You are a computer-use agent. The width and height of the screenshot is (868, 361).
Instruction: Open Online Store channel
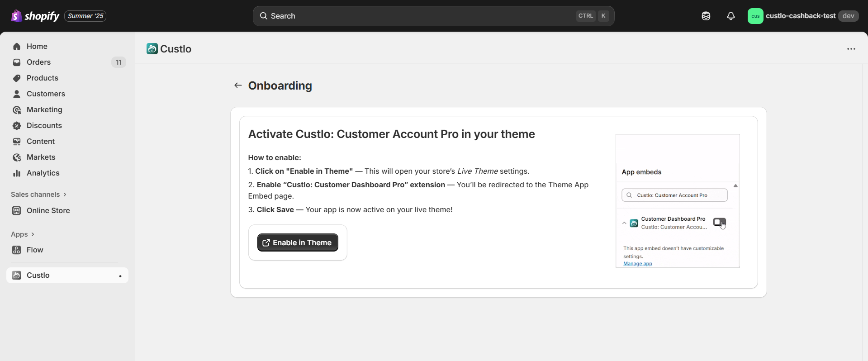click(67, 210)
